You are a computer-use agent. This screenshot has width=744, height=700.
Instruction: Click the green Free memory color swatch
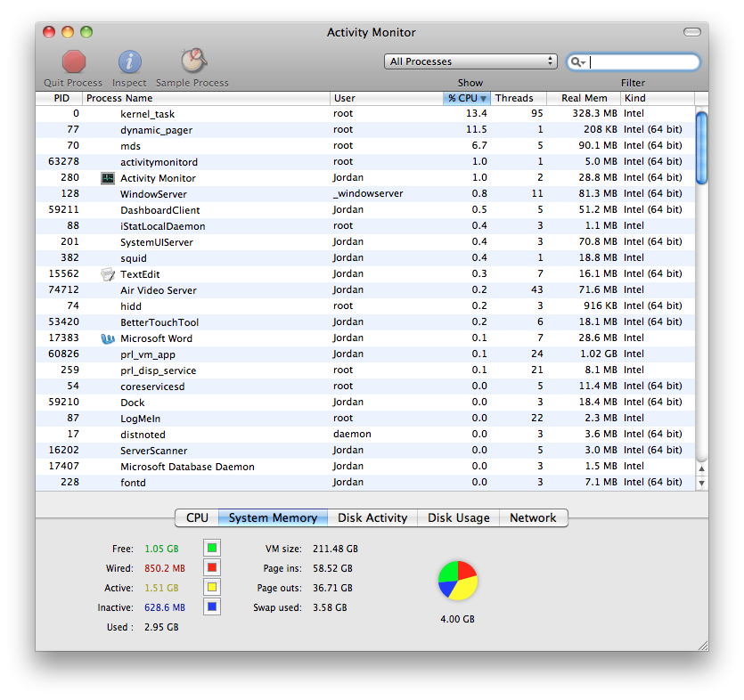(x=212, y=548)
